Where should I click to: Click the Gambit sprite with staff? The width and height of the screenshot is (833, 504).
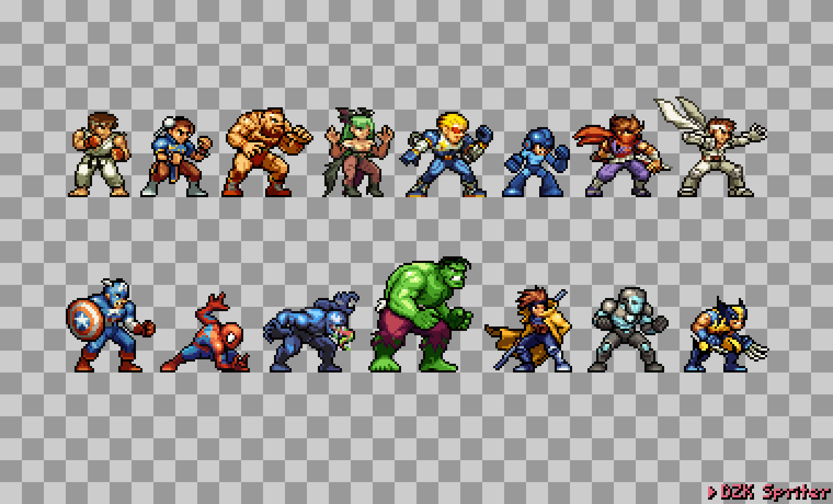[x=529, y=329]
